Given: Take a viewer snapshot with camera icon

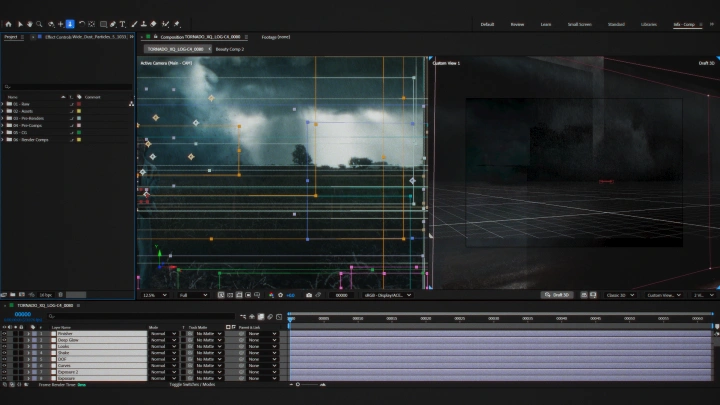Looking at the screenshot, I should [309, 295].
